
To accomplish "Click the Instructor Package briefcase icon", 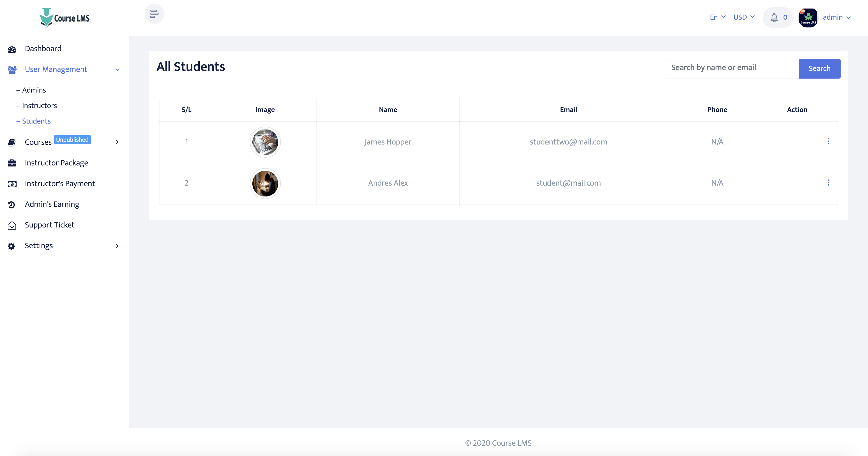I will pos(12,163).
